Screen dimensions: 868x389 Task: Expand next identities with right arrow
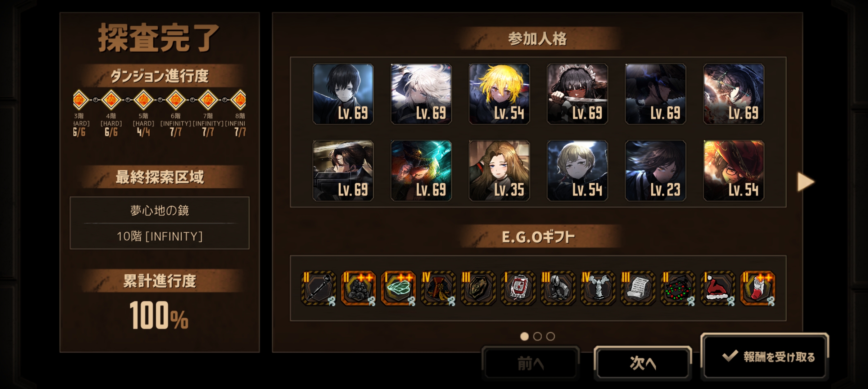(805, 182)
